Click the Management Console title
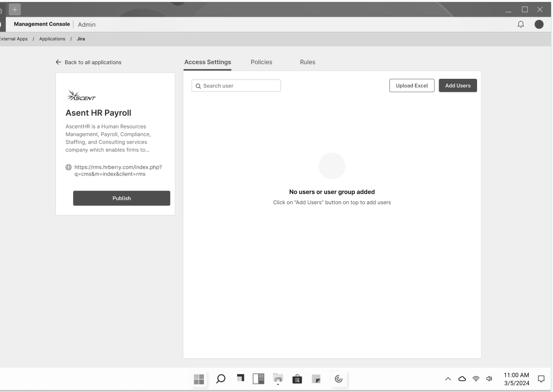Image resolution: width=553 pixels, height=392 pixels. [x=42, y=24]
